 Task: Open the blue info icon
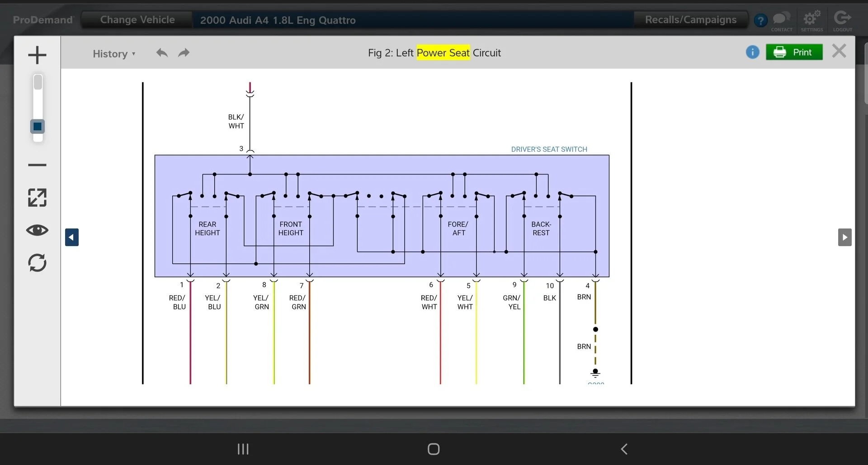[x=752, y=52]
